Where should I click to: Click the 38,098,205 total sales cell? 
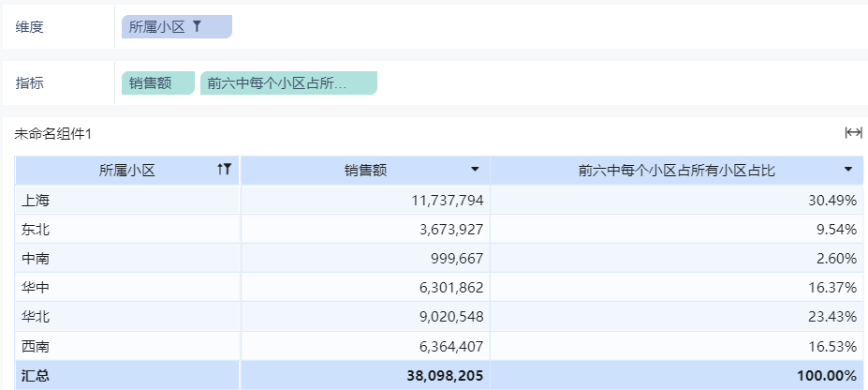click(447, 375)
